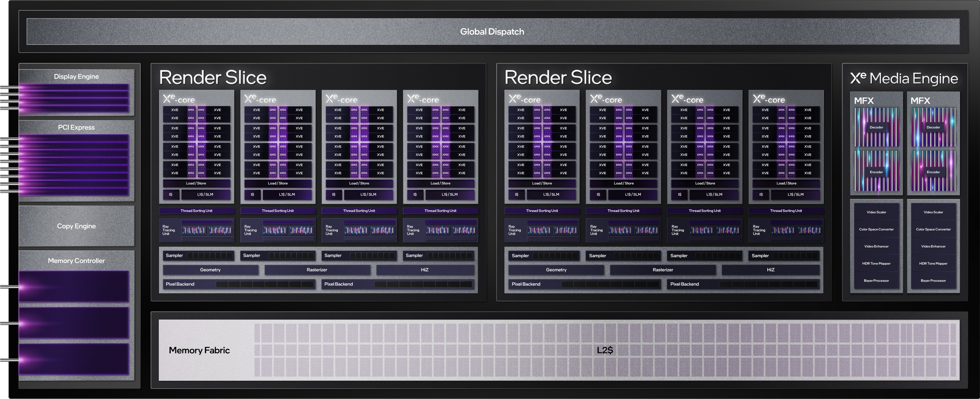The image size is (980, 399).
Task: Select the Video Enhancer block
Action: pyautogui.click(x=876, y=246)
